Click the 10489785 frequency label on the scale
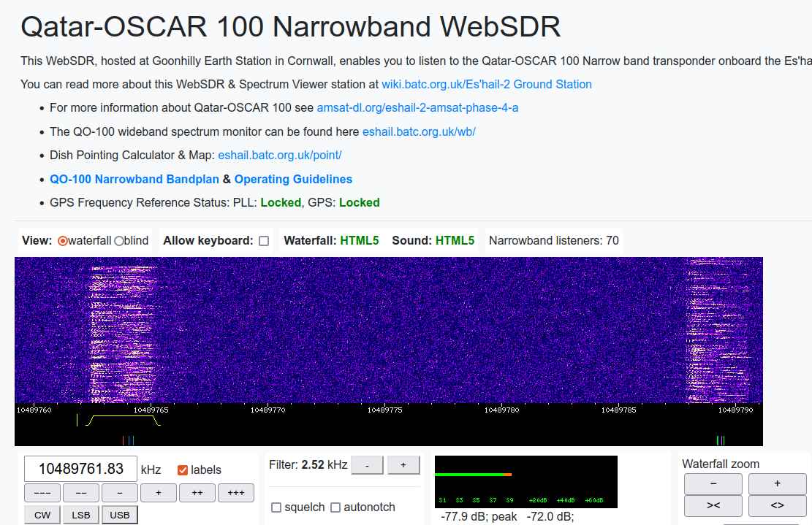Screen dimensions: 812x525 coord(619,410)
